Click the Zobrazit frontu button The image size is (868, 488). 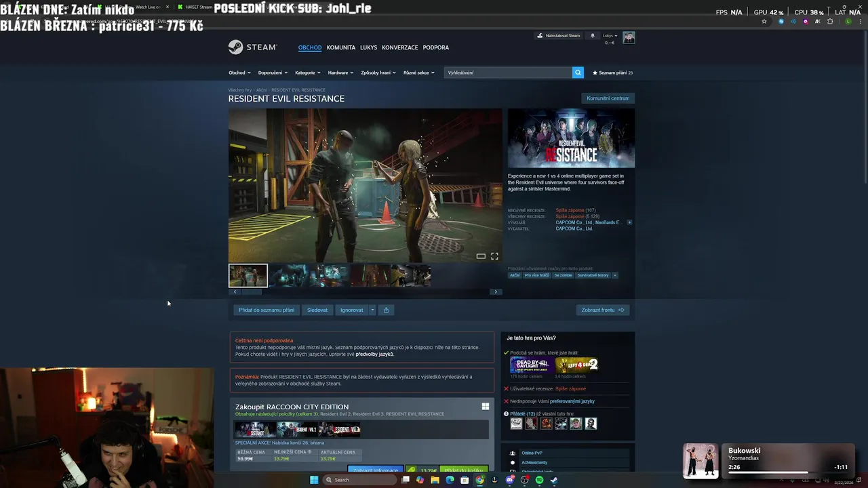(x=603, y=310)
